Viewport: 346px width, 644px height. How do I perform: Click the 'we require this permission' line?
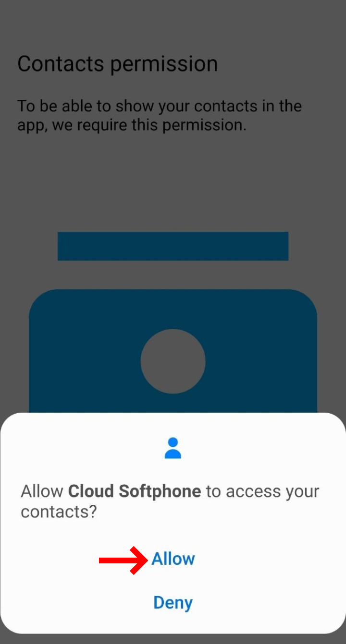click(149, 125)
